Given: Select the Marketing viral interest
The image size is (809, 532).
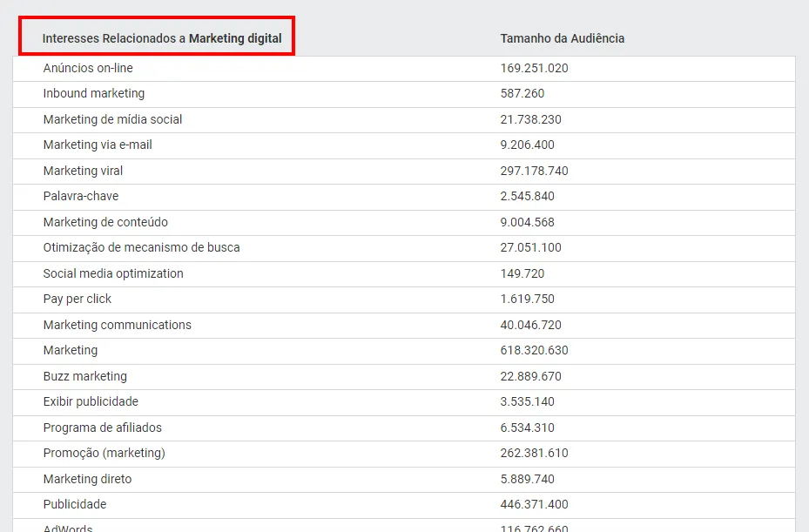Looking at the screenshot, I should [83, 171].
